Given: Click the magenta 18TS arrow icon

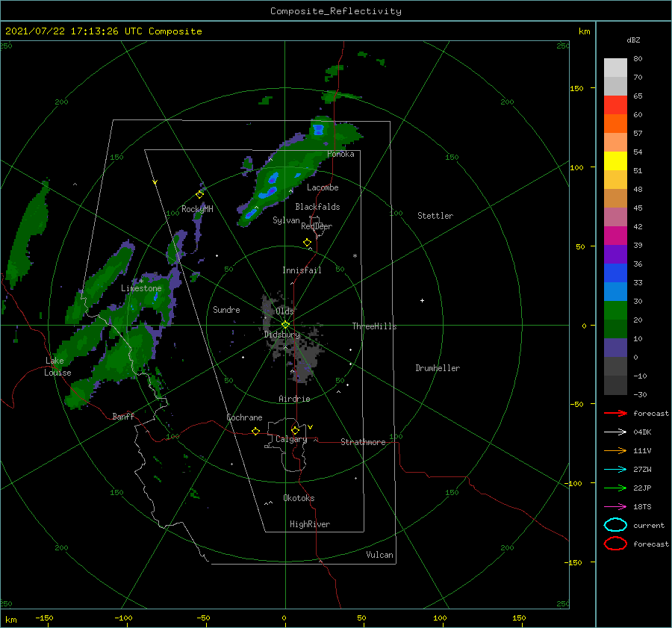Looking at the screenshot, I should pyautogui.click(x=615, y=507).
